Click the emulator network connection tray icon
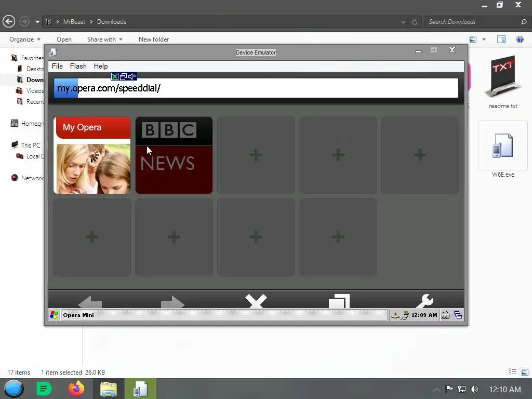Image resolution: width=532 pixels, height=399 pixels. point(395,315)
